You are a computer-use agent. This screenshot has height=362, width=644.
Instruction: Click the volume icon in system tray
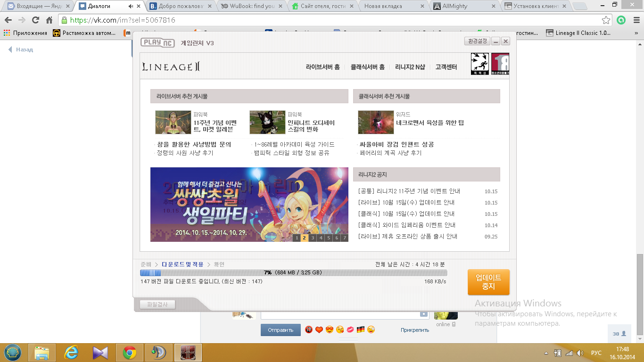pos(580,353)
